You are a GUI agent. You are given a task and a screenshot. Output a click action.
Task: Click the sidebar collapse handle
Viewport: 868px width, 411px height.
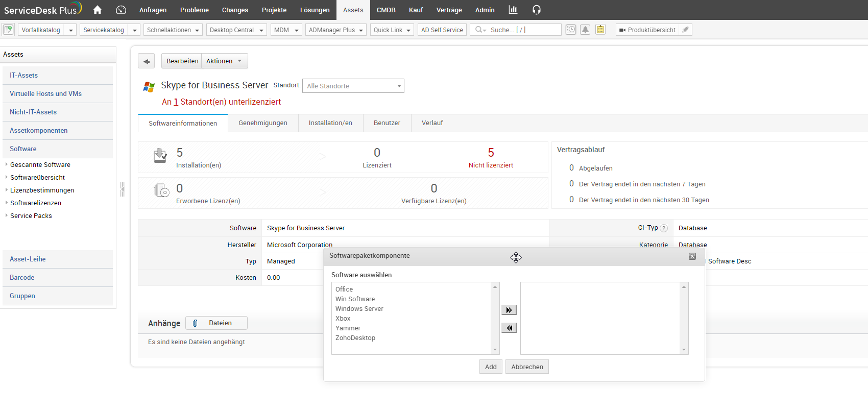click(x=122, y=189)
